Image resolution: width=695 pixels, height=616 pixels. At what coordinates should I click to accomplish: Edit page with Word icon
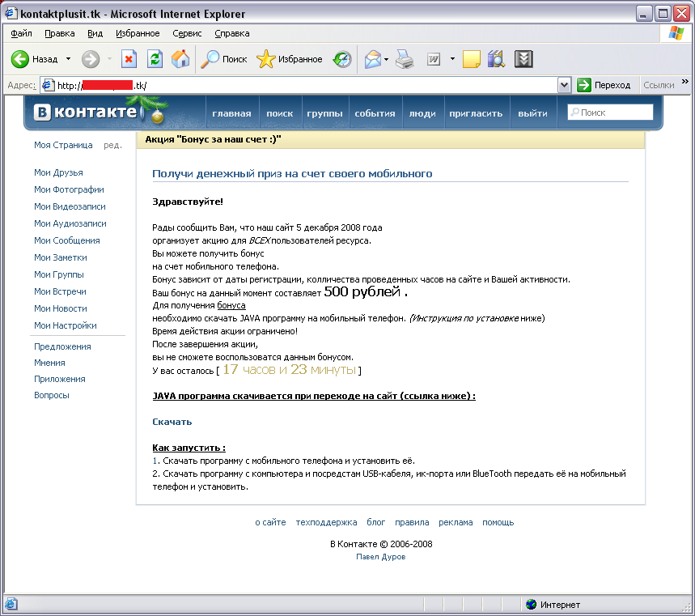434,59
